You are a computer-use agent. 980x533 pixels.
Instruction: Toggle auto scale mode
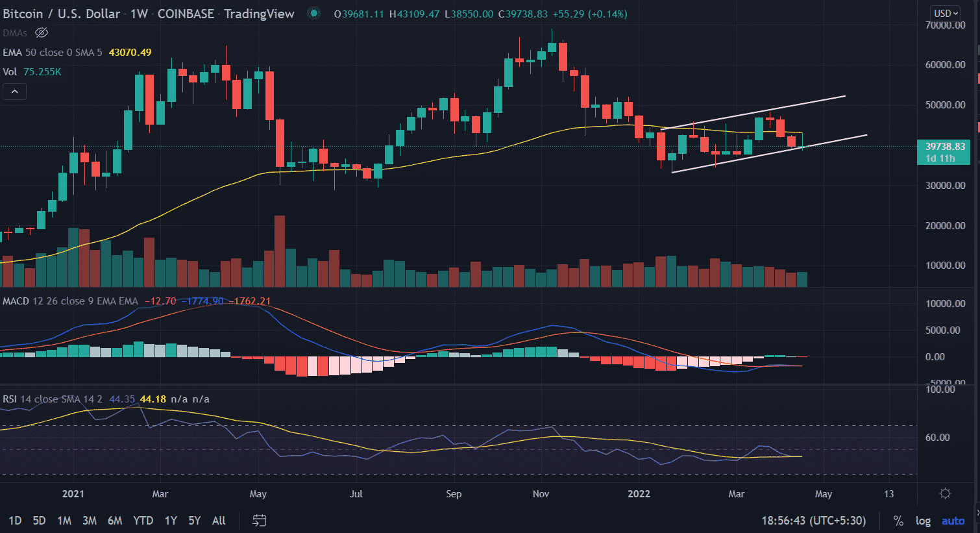click(953, 521)
